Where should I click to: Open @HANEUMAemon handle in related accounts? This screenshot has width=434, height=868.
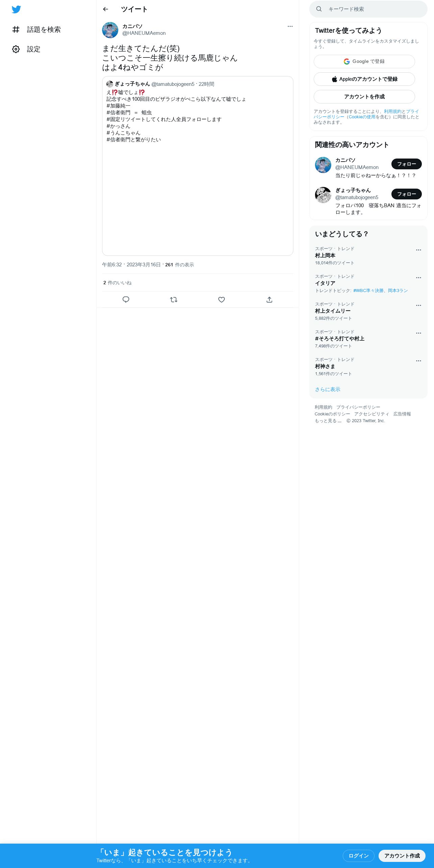coord(357,167)
